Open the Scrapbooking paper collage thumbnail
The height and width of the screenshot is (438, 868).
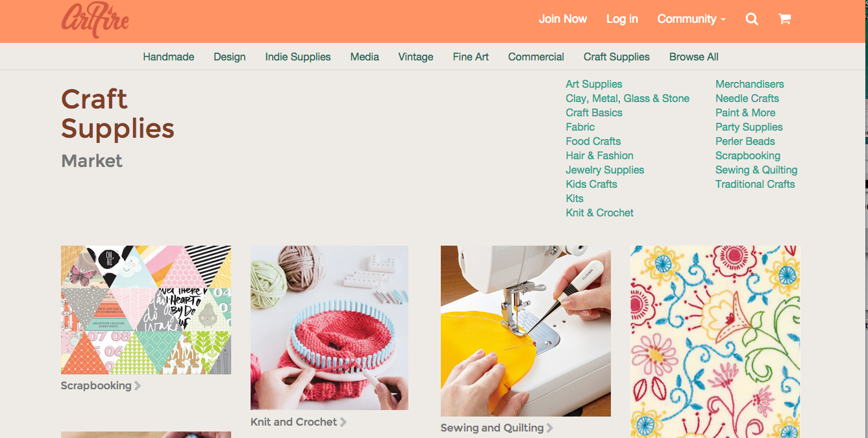coord(146,310)
